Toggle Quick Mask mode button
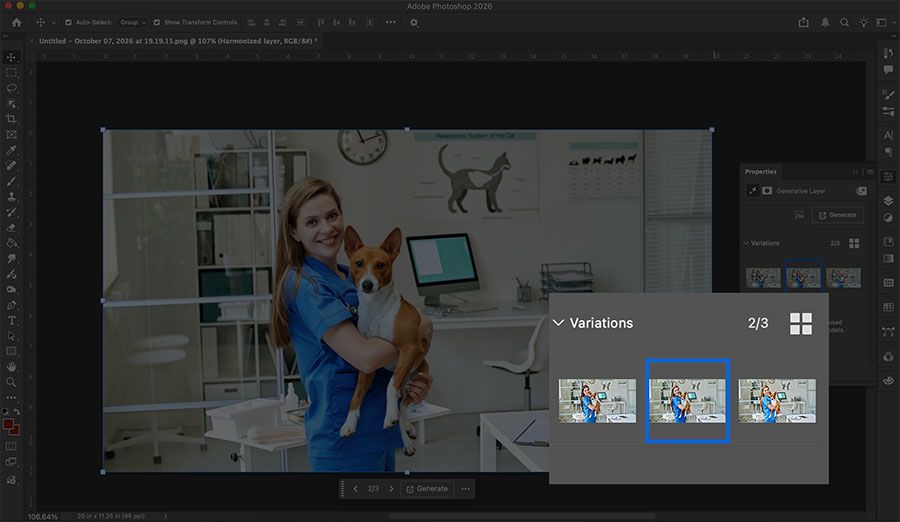The height and width of the screenshot is (522, 900). pyautogui.click(x=11, y=446)
